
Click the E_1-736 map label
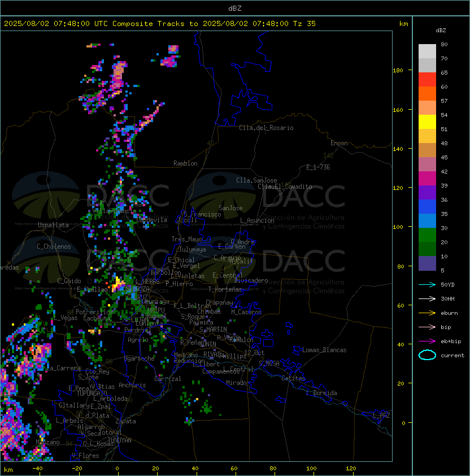click(318, 167)
